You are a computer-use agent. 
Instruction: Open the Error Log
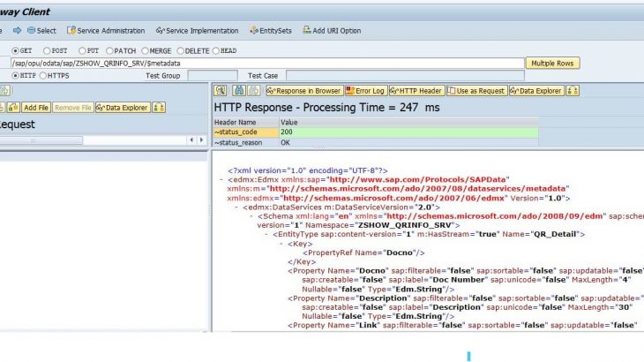pos(365,91)
